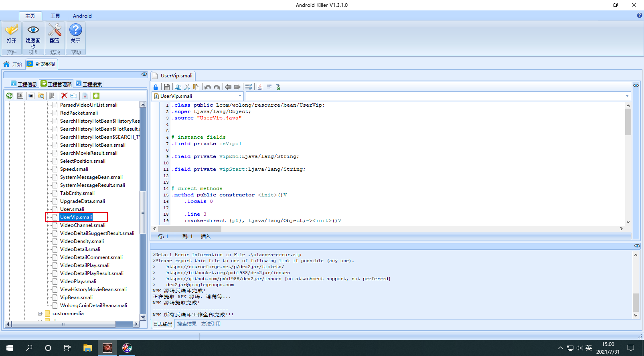Select UpgradeData.smali in the file tree
The height and width of the screenshot is (356, 644).
[83, 201]
